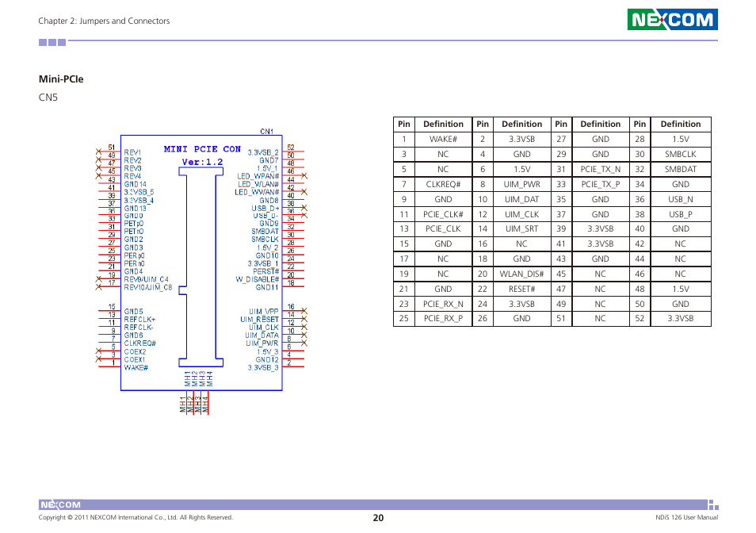756x533 pixels.
Task: Select the 'PCIE_CLK#' table cell
Action: tap(443, 214)
